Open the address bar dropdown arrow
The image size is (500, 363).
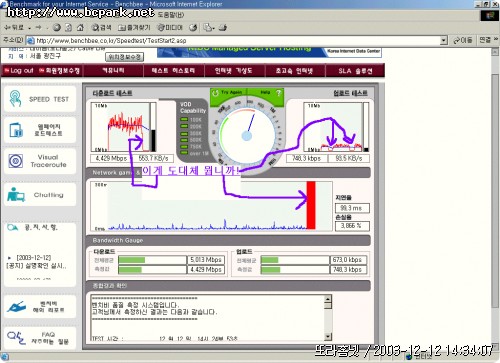coord(443,41)
